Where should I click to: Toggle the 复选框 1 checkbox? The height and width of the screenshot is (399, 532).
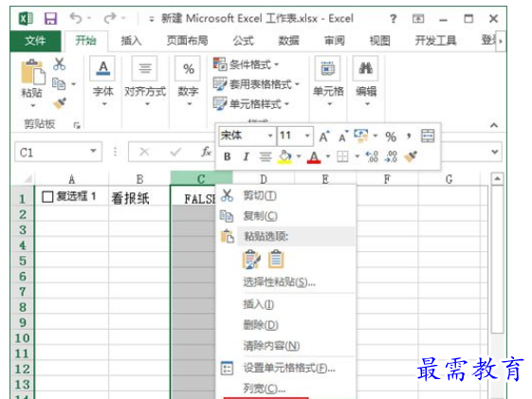47,196
